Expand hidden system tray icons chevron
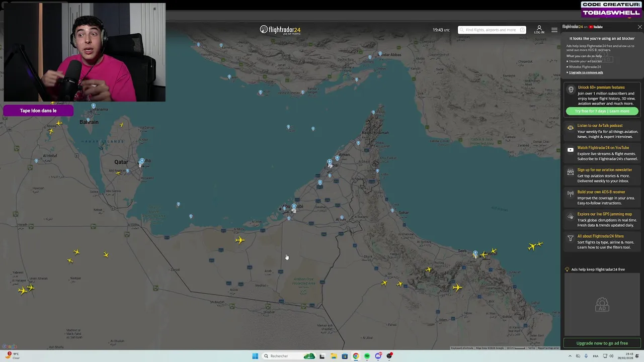Viewport: 644px width, 362px height. click(570, 356)
